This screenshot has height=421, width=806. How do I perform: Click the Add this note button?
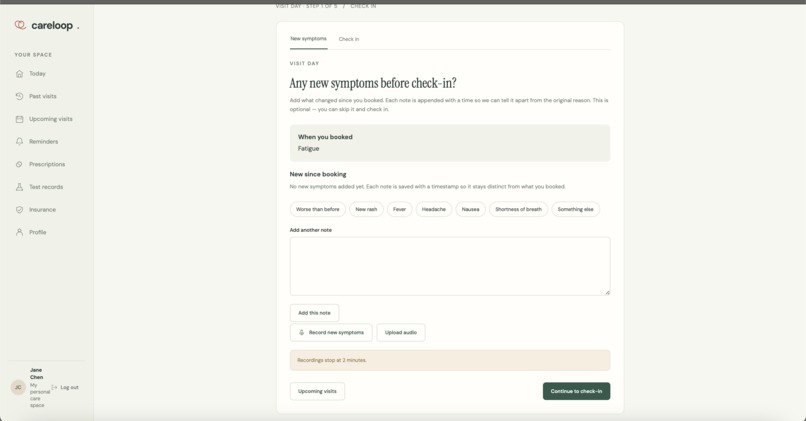[314, 313]
